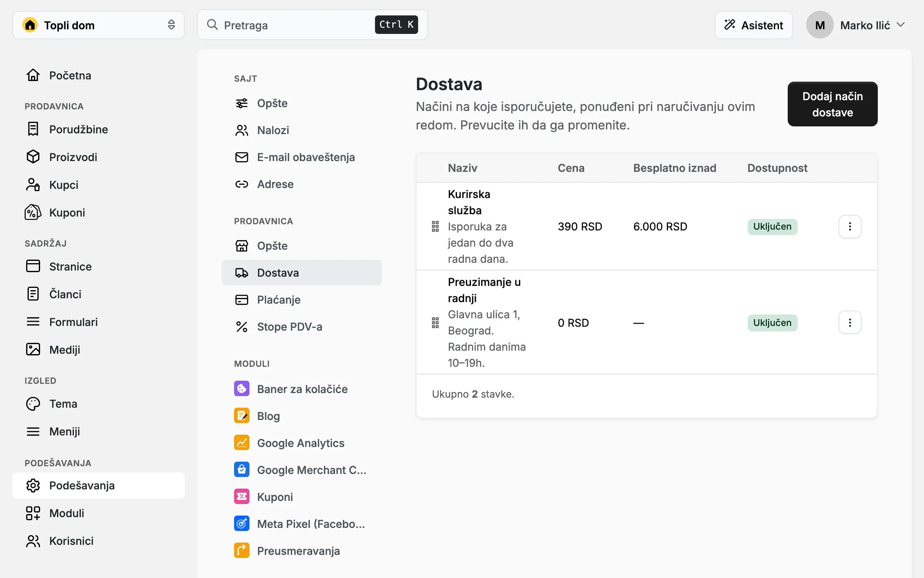Click drag handle of Kurirska služba row
924x578 pixels.
point(435,227)
